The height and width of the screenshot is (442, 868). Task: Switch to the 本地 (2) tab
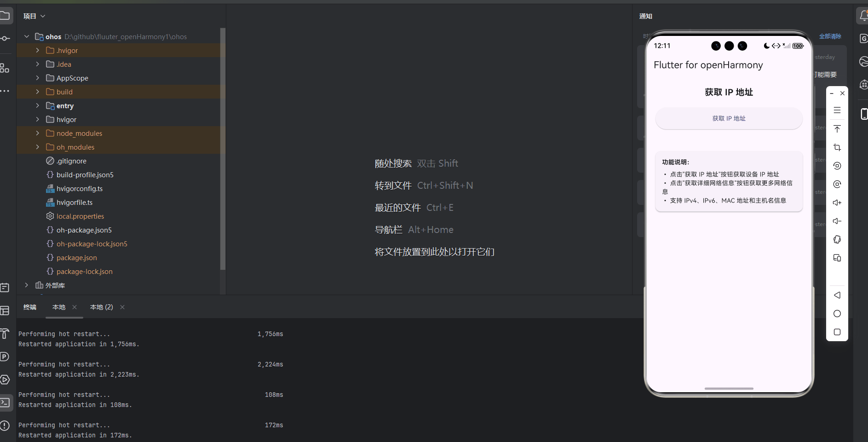point(101,307)
